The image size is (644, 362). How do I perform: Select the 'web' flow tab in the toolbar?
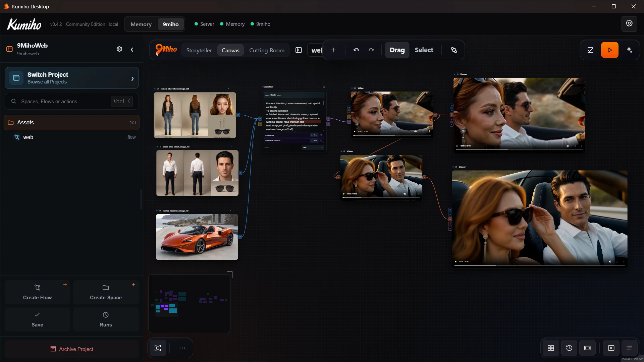(x=316, y=50)
